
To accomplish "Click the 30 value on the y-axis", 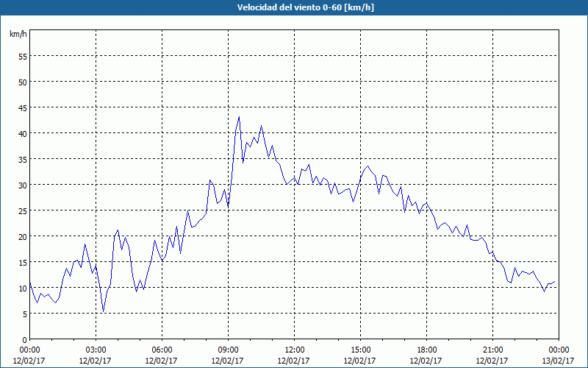I will pos(23,185).
